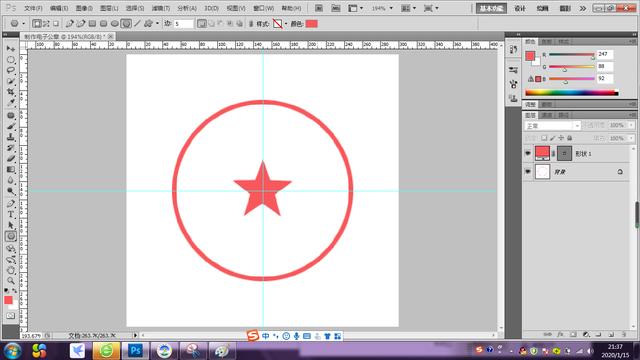
Task: Select the Horizontal Type tool
Action: [x=11, y=214]
